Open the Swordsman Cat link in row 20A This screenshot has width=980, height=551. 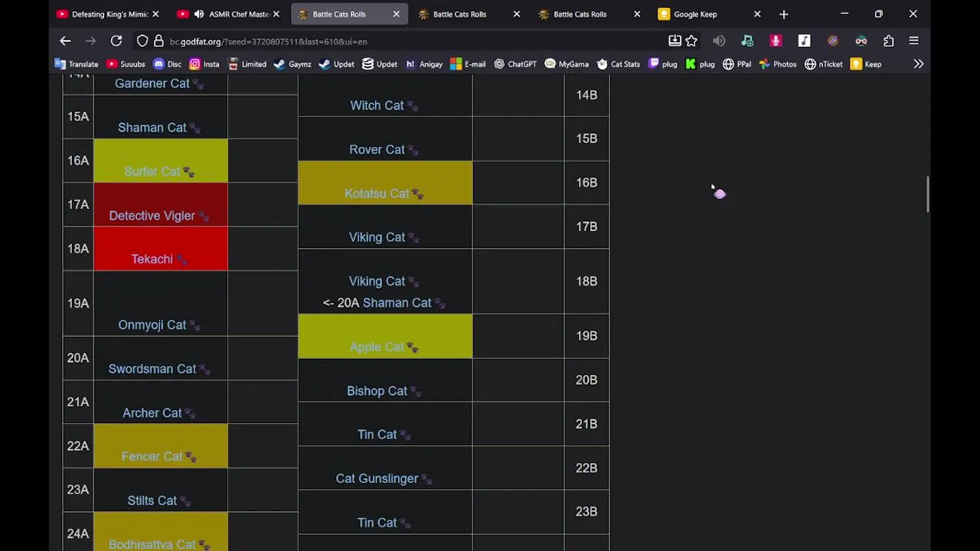152,369
